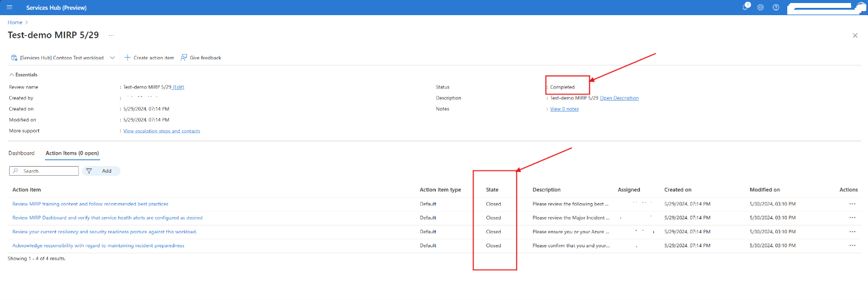Open the Open Description link
The height and width of the screenshot is (300, 868).
[x=619, y=98]
